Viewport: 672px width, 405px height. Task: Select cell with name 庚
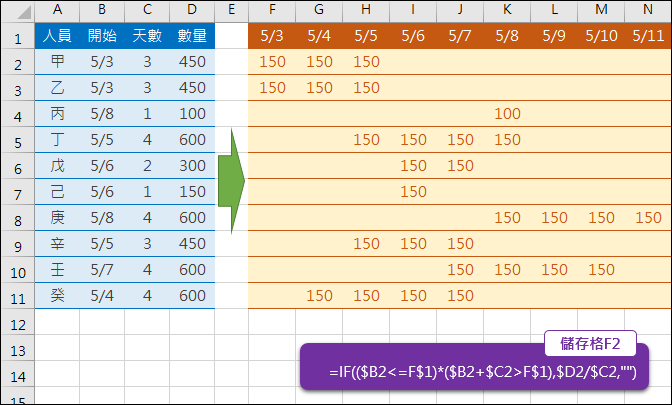57,218
